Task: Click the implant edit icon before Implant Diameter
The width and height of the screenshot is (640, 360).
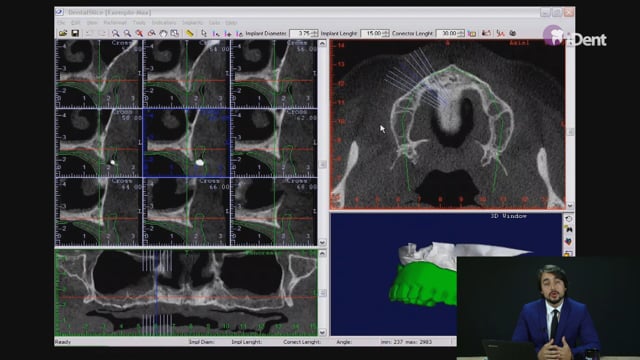Action: (239, 33)
